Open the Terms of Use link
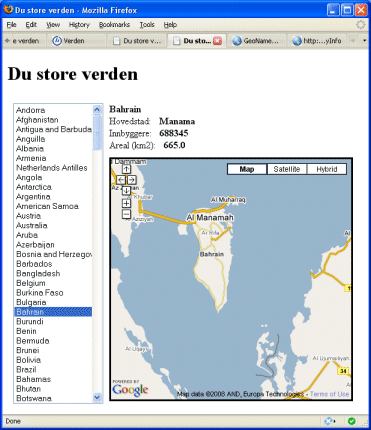 click(329, 394)
